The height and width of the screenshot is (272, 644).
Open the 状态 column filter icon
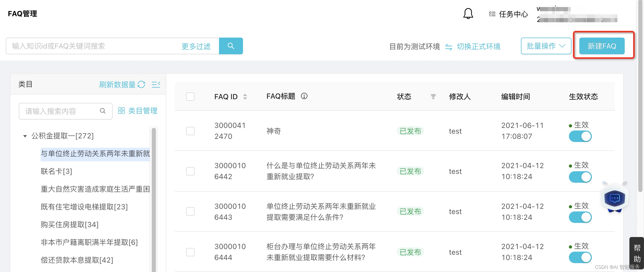point(433,97)
